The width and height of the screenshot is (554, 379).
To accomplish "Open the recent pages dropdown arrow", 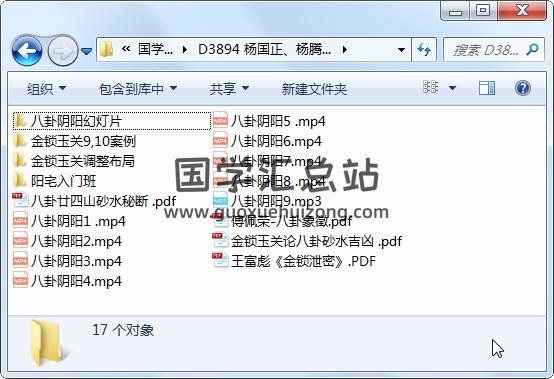I will pos(86,52).
